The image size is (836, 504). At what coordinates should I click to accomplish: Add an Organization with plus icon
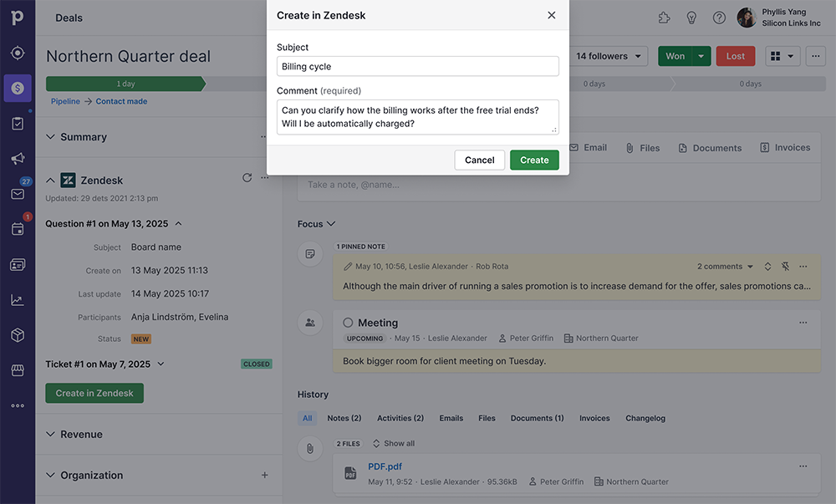(x=264, y=475)
